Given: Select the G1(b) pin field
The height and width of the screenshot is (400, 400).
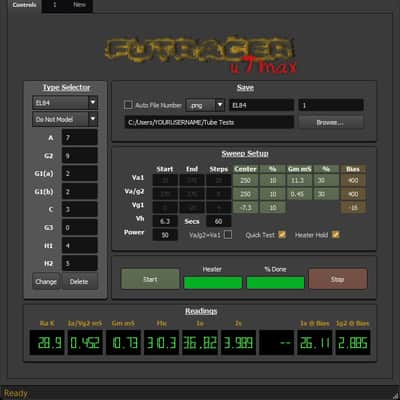Looking at the screenshot, I should click(x=80, y=192).
